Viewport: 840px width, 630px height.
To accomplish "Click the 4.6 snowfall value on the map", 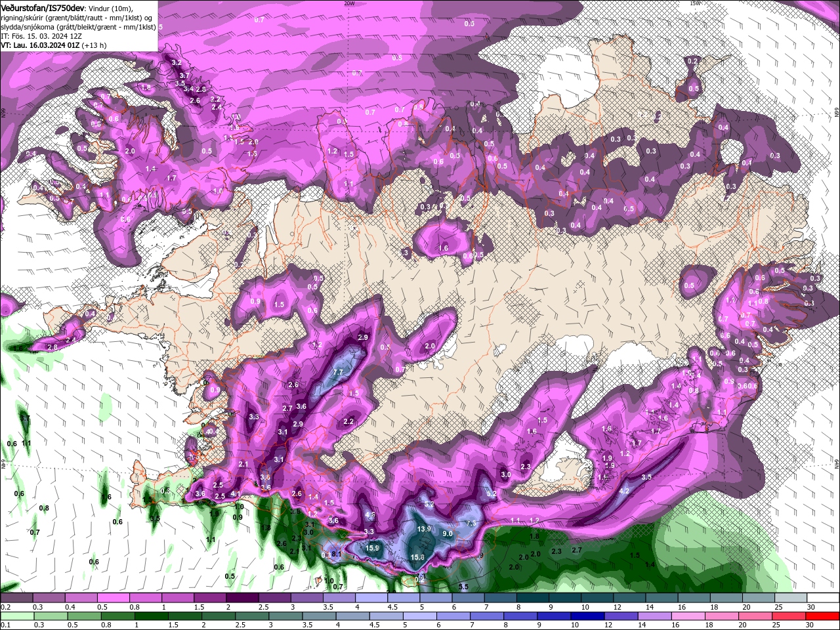I will 370,515.
